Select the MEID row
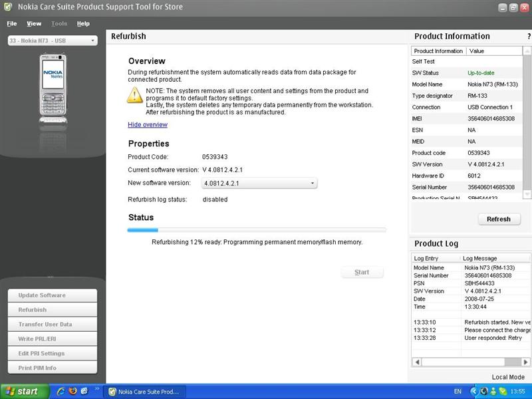532x399 pixels. pos(467,142)
